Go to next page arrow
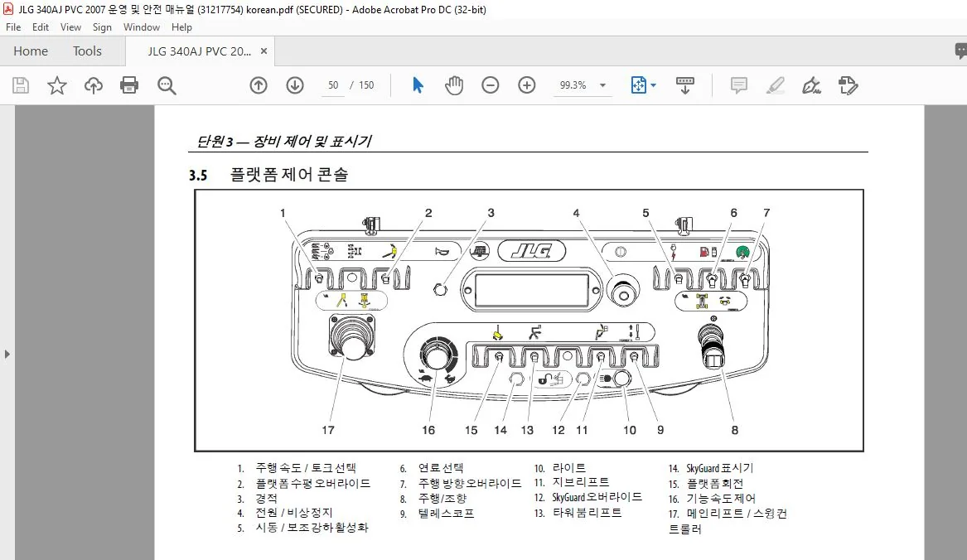Image resolution: width=967 pixels, height=560 pixels. (x=295, y=85)
